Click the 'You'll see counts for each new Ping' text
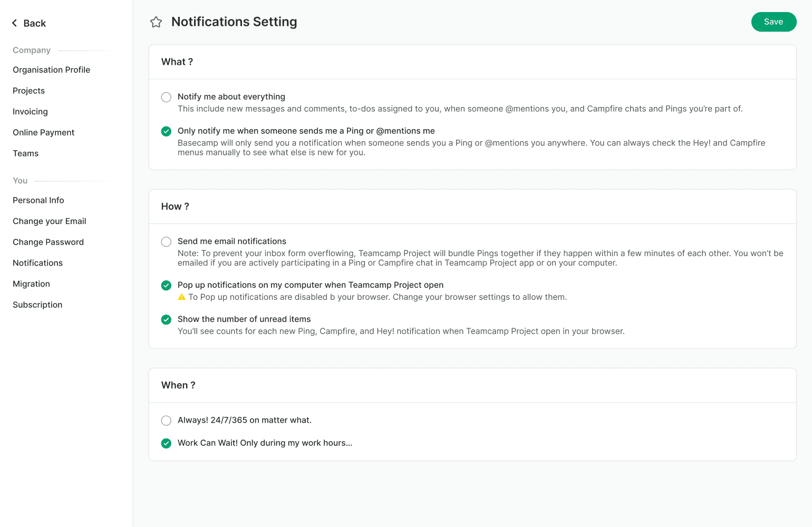Image resolution: width=812 pixels, height=527 pixels. coord(401,331)
